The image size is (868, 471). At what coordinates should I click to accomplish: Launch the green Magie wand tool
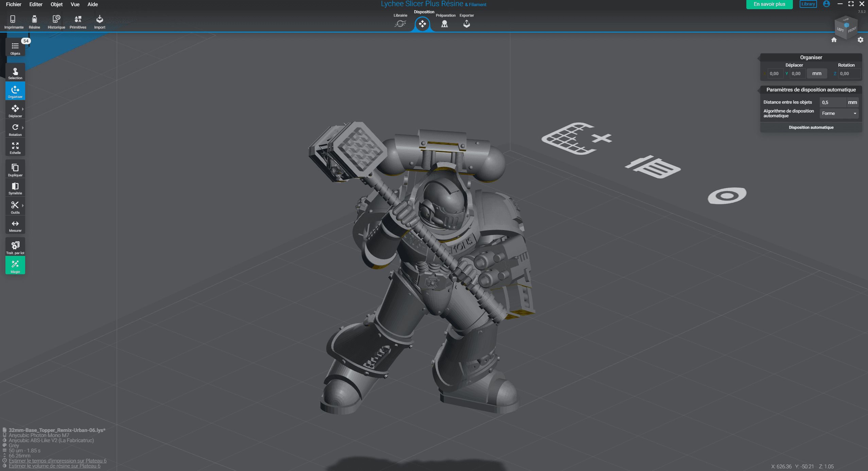click(x=15, y=265)
